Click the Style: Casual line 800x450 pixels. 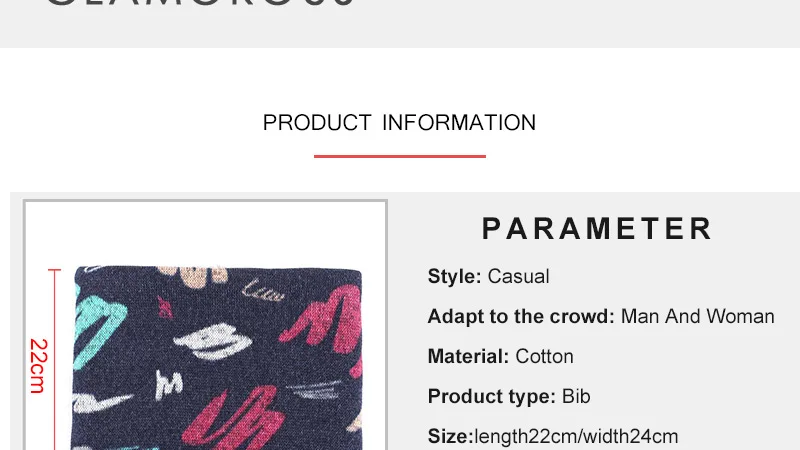pos(488,277)
